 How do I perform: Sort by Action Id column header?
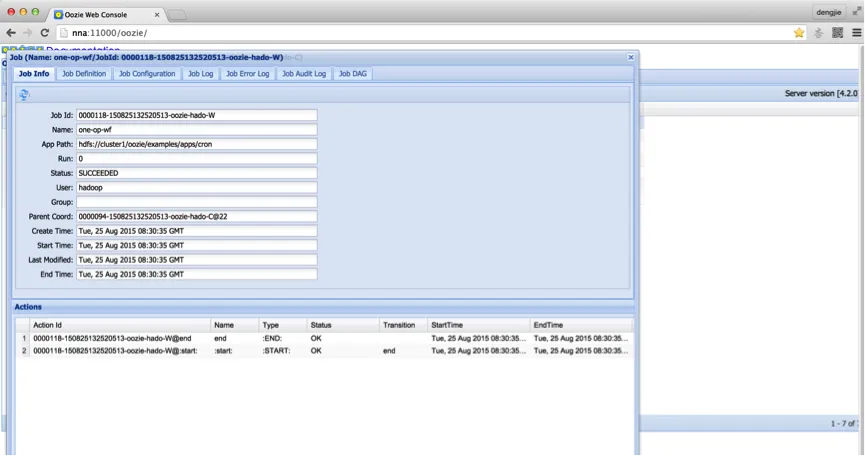(x=120, y=325)
